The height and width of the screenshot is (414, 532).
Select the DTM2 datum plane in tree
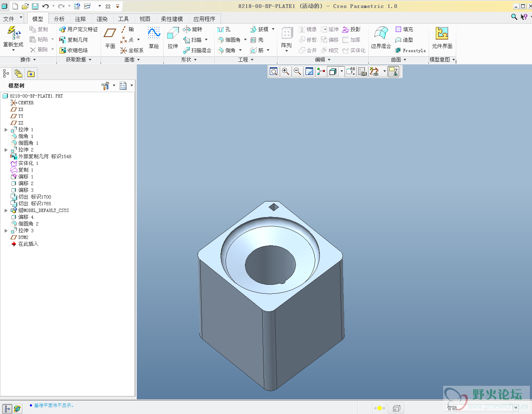tap(20, 237)
